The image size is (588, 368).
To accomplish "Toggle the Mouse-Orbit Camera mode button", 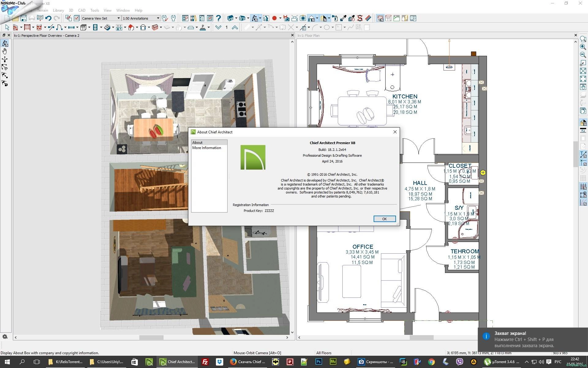I will point(254,18).
